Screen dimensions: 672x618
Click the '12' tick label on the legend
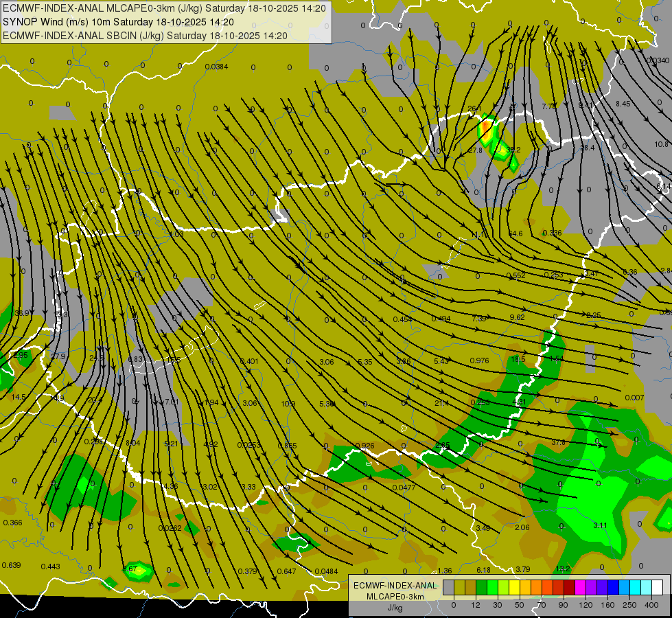[476, 605]
